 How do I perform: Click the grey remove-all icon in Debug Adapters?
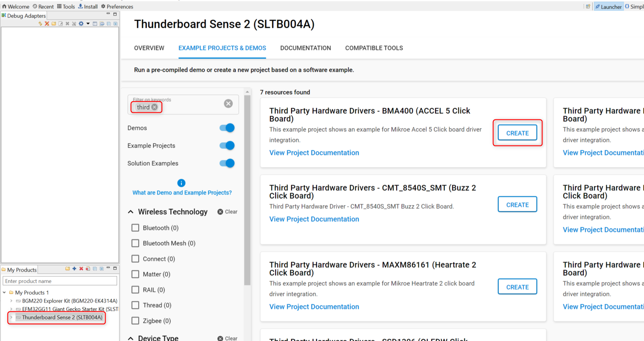74,23
